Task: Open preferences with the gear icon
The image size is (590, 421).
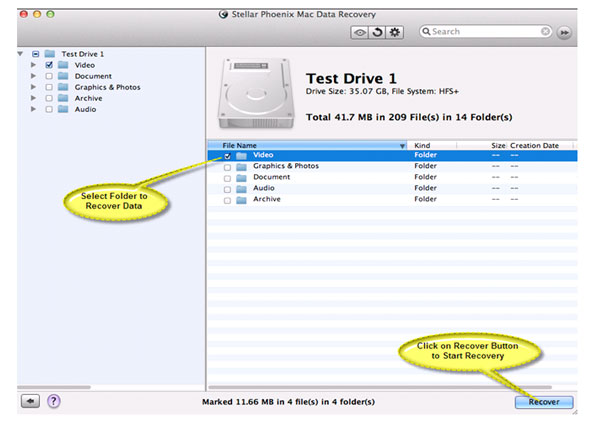Action: click(x=394, y=32)
